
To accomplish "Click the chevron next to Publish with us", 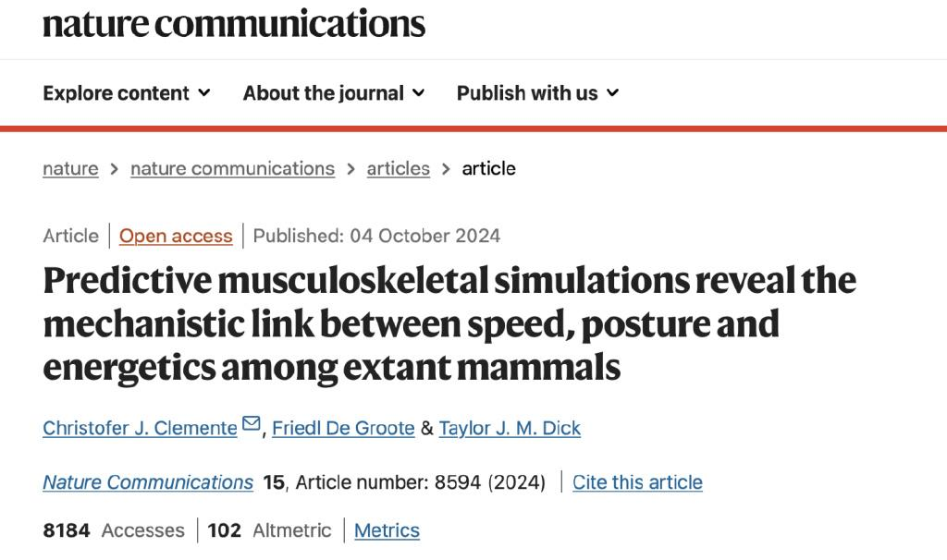I will point(612,93).
